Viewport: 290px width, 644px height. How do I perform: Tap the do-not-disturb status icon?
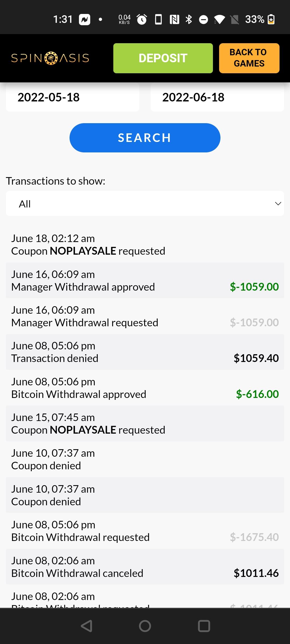[x=204, y=19]
